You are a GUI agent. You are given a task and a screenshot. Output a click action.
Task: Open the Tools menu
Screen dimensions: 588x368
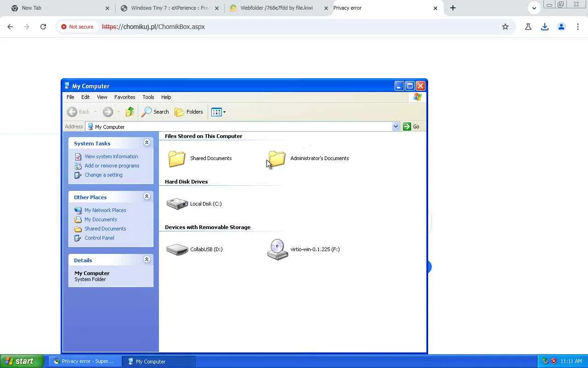(x=148, y=97)
